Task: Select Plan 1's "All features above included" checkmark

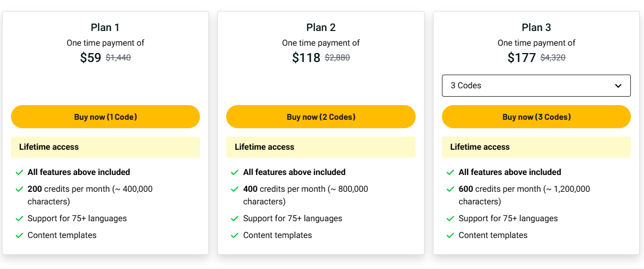Action: (x=19, y=172)
